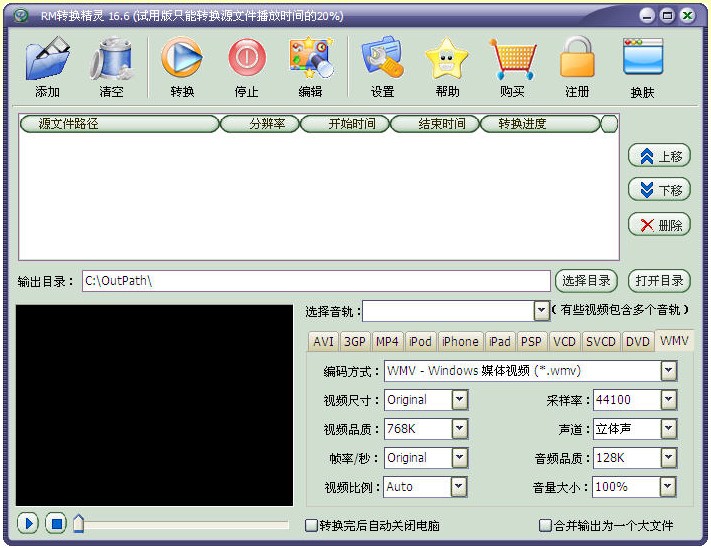Viewport: 711px width, 548px height.
Task: Click the 清空 (Clear) trash can icon
Action: tap(112, 58)
